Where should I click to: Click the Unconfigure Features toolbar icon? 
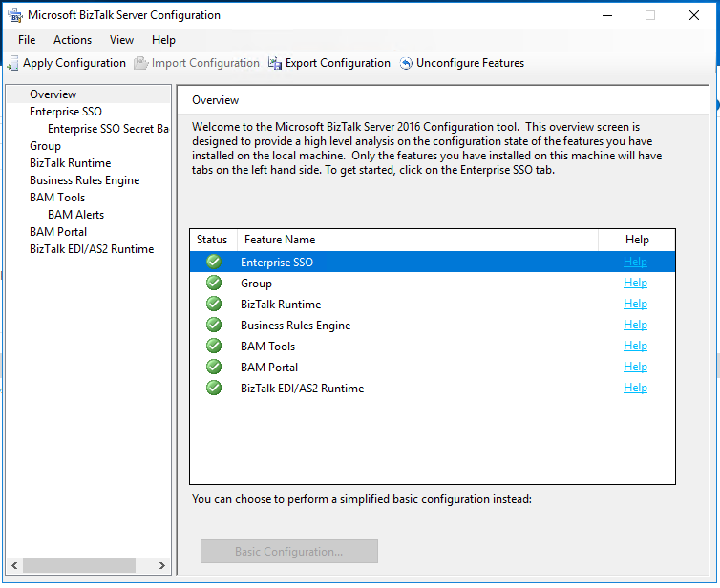[406, 63]
